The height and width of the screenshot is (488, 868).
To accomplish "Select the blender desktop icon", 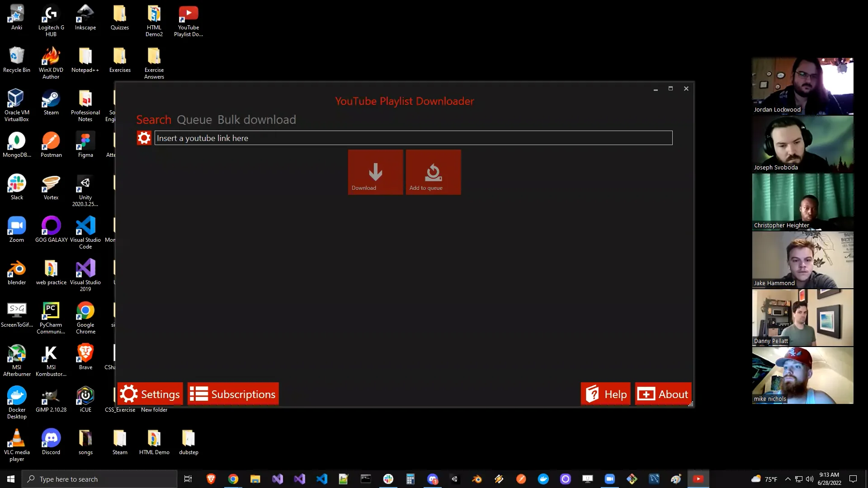I will [x=17, y=273].
